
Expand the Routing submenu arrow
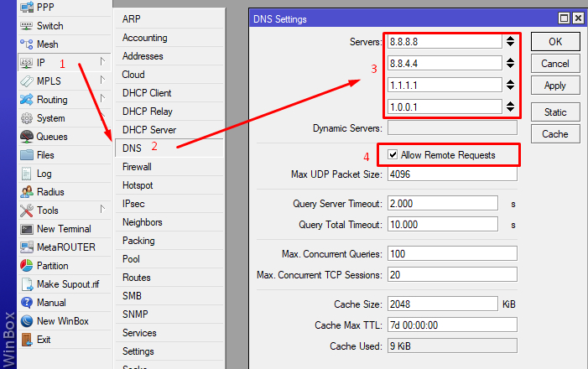pyautogui.click(x=102, y=98)
